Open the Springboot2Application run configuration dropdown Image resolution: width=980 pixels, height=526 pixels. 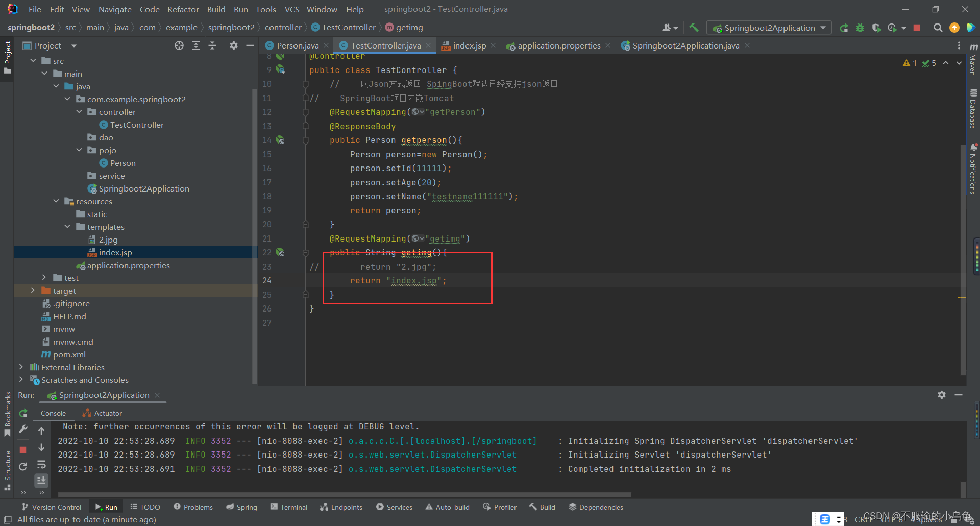[769, 28]
